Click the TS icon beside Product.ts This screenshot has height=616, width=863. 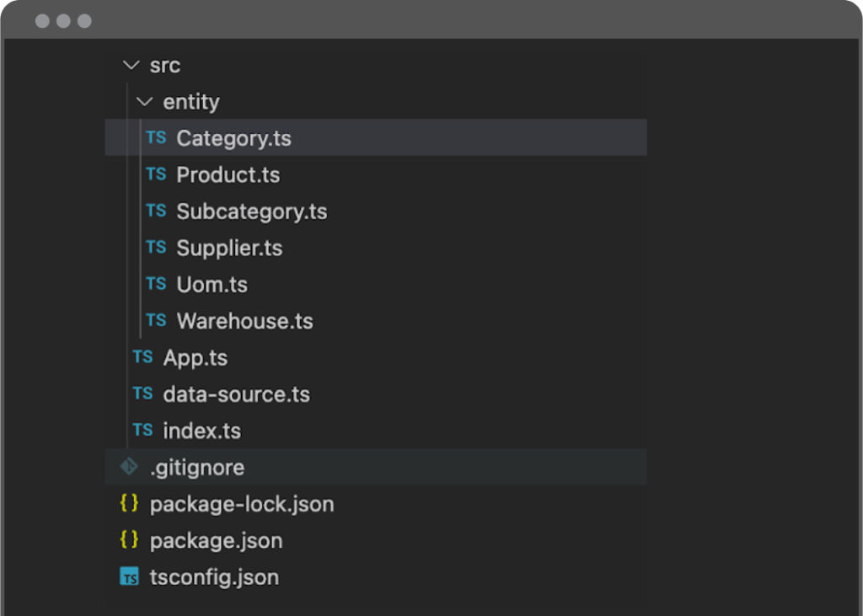click(156, 174)
